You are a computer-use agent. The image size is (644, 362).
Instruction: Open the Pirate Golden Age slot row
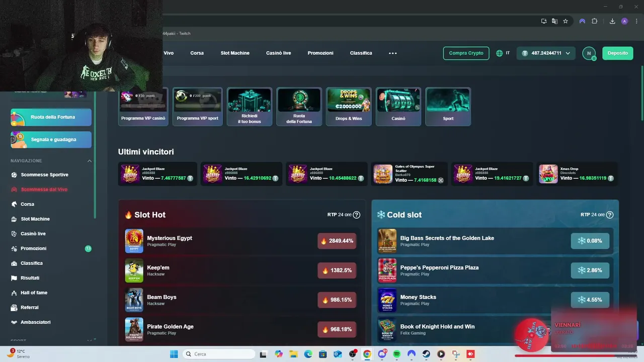(x=241, y=330)
